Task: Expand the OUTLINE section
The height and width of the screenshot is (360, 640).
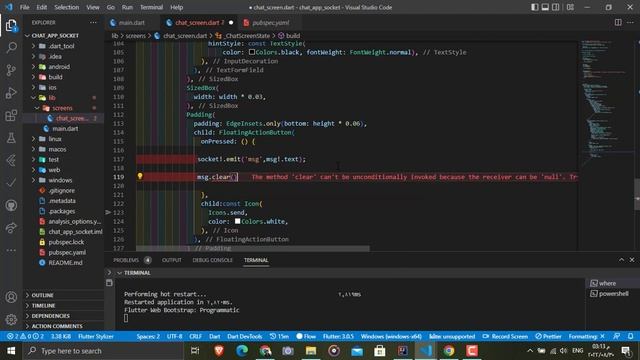Action: (x=42, y=295)
